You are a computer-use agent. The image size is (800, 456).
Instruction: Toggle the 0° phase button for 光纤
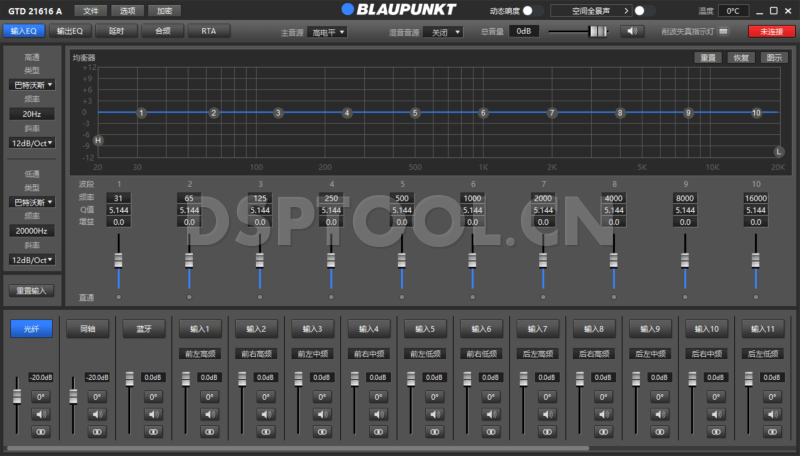coord(41,396)
